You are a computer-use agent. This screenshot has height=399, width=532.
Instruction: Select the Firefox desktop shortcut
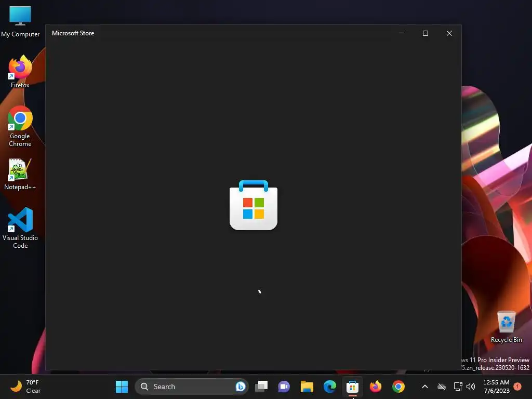point(20,72)
